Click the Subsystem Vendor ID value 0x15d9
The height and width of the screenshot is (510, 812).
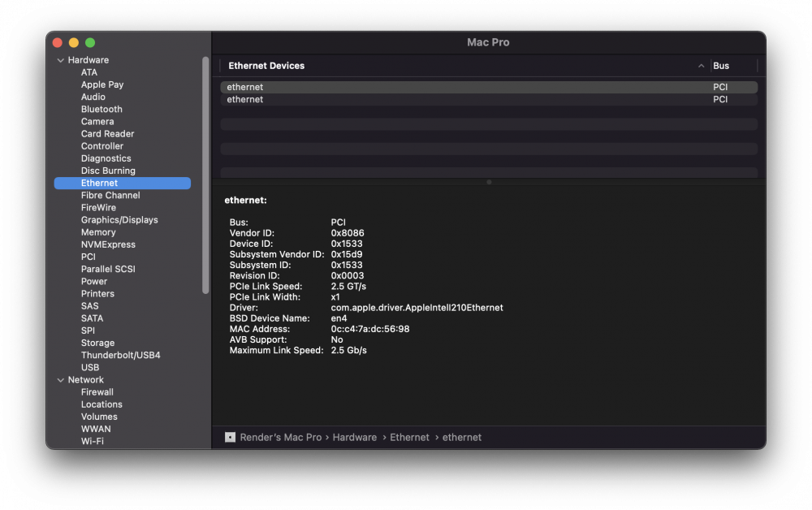(347, 254)
